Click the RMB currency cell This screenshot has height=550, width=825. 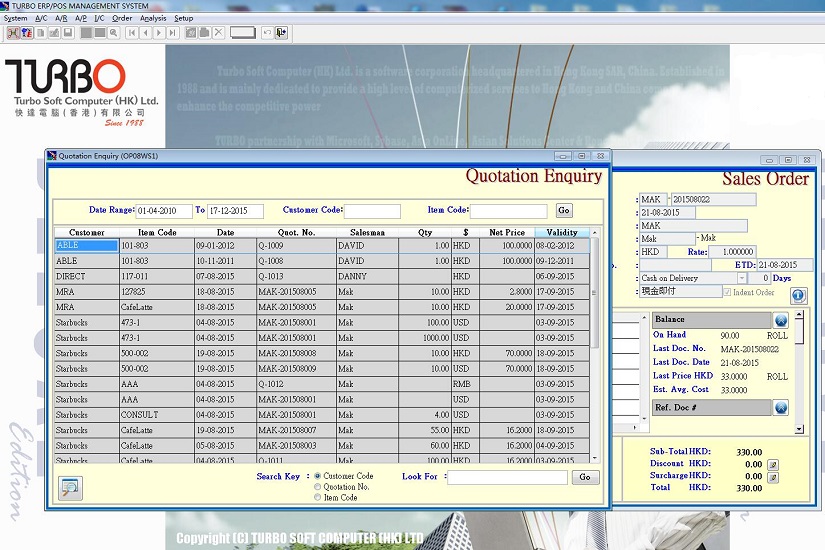pos(465,384)
